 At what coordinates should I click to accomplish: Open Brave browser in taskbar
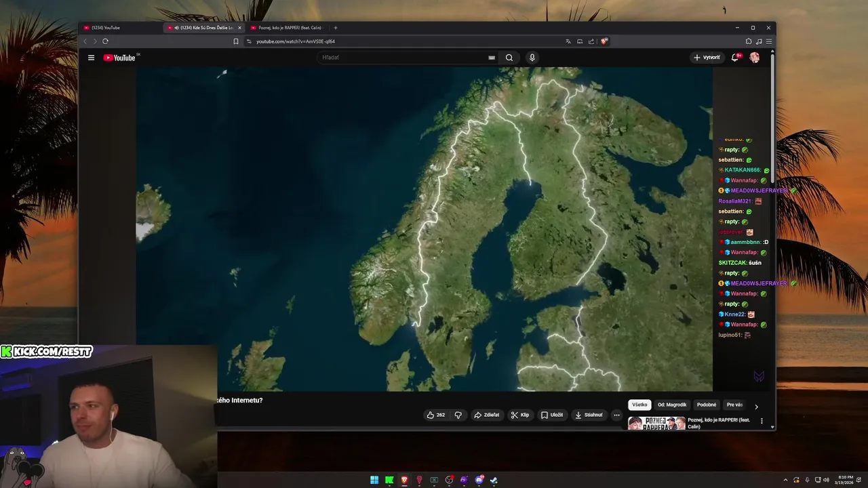tap(404, 480)
